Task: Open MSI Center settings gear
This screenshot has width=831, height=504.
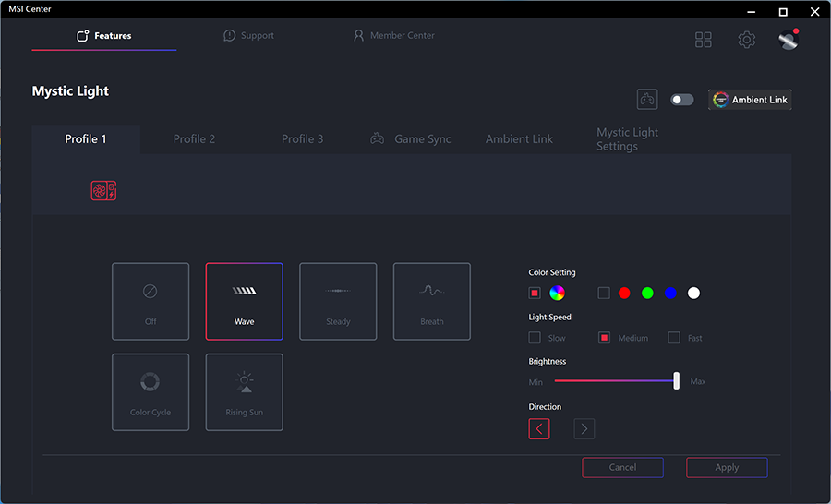Action: pos(746,39)
